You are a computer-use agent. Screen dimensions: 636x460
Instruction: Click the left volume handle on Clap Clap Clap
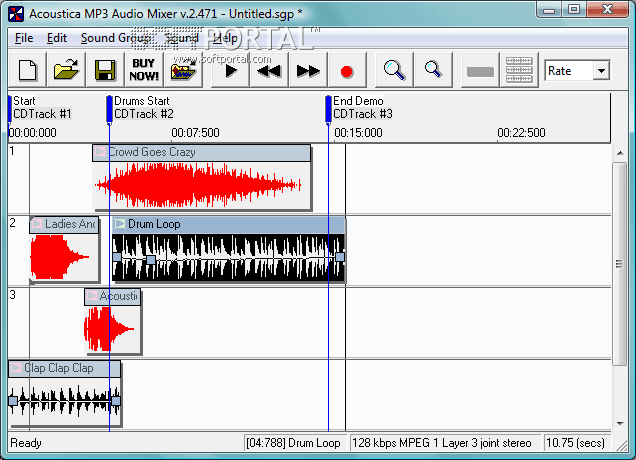(13, 401)
